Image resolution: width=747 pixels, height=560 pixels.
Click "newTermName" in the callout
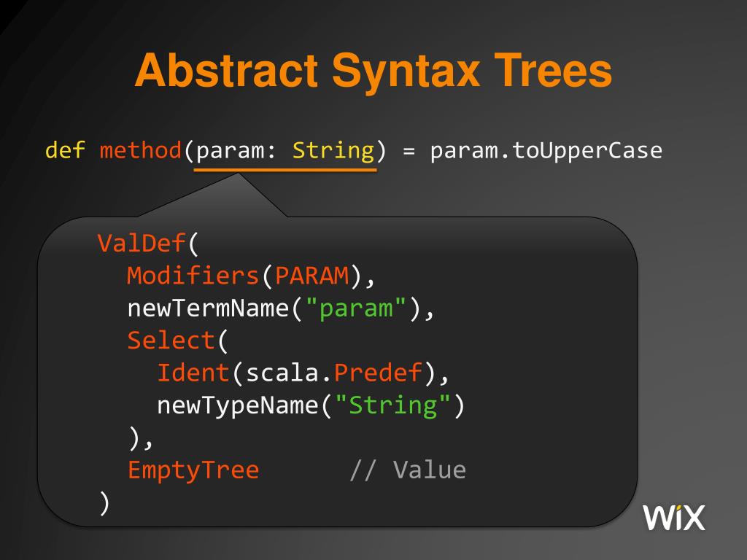pyautogui.click(x=208, y=308)
